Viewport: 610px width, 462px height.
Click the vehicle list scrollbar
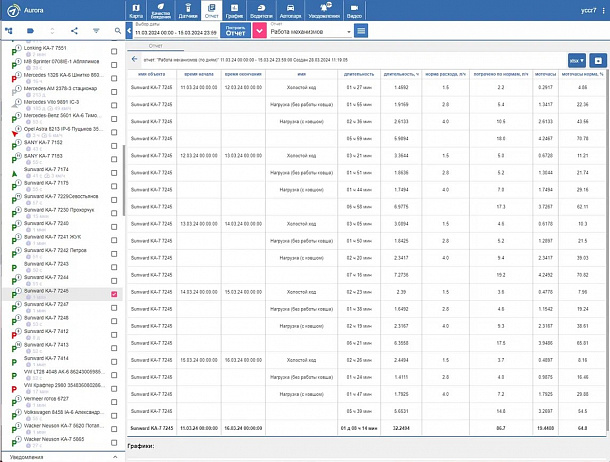pyautogui.click(x=124, y=180)
